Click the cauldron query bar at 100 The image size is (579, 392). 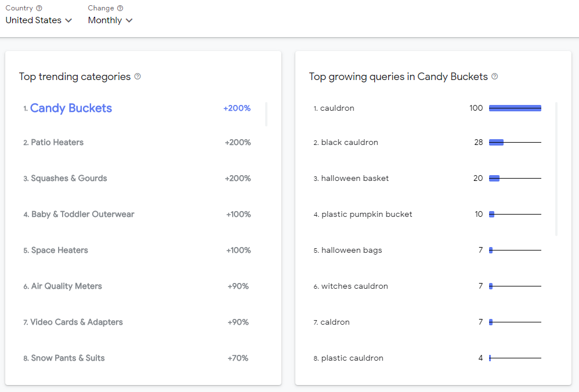[x=515, y=108]
